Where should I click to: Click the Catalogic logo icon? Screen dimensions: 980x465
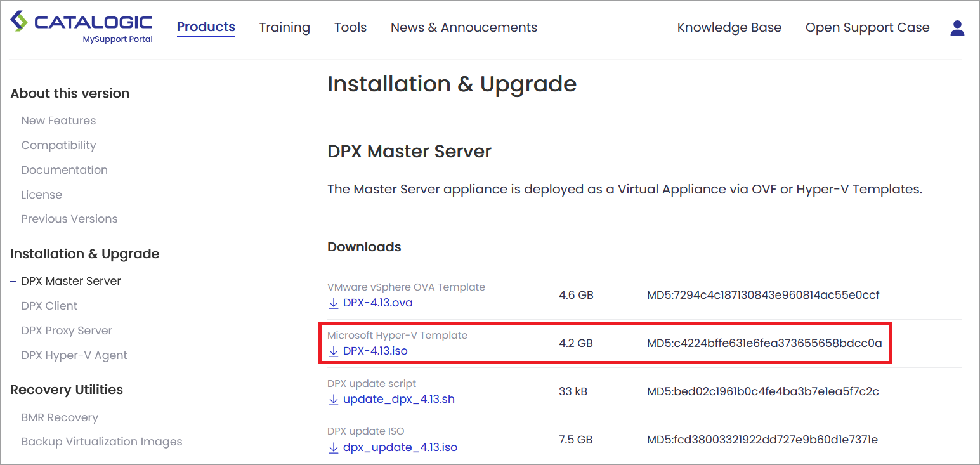[x=20, y=22]
